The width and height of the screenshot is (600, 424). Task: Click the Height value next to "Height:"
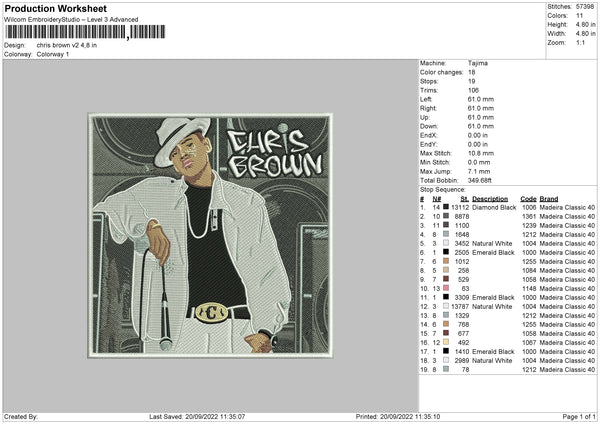585,24
